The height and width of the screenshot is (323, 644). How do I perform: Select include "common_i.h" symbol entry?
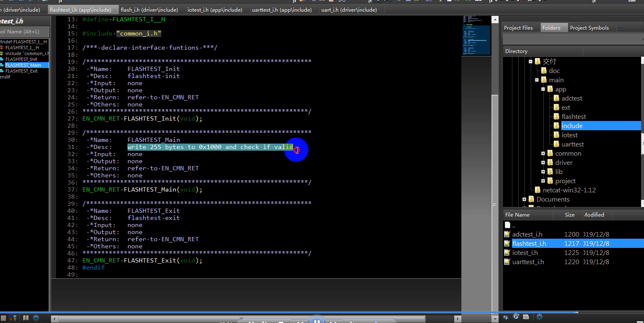pyautogui.click(x=27, y=53)
